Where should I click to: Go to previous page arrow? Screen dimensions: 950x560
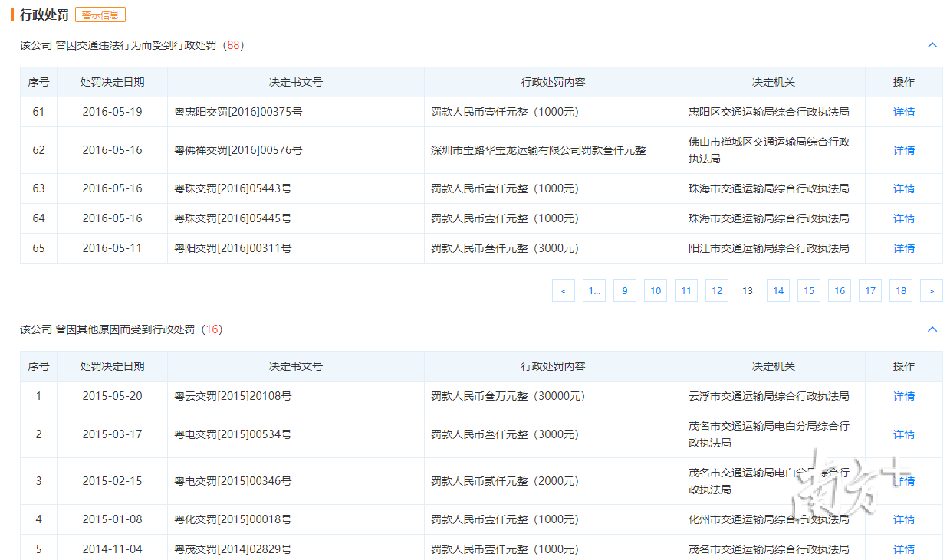[x=564, y=290]
